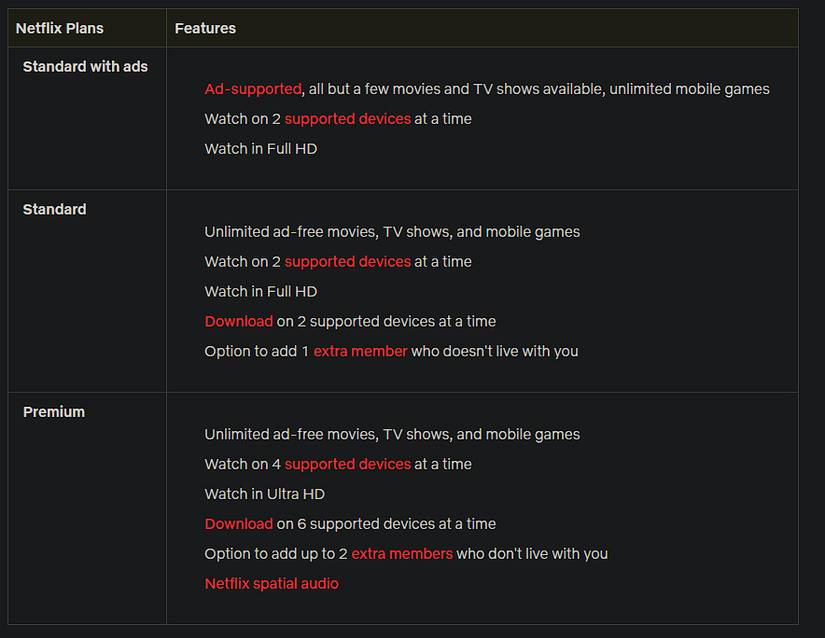The height and width of the screenshot is (638, 825).
Task: Click the unlimited mobile games text
Action: point(689,89)
